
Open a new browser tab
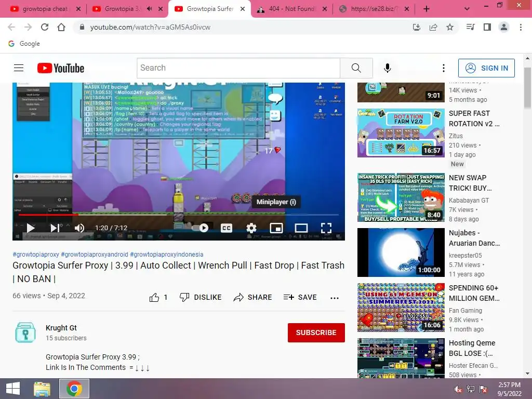427,9
